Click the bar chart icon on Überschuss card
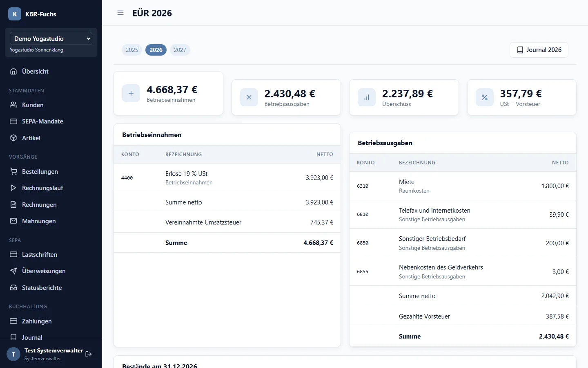Image resolution: width=588 pixels, height=368 pixels. [367, 97]
